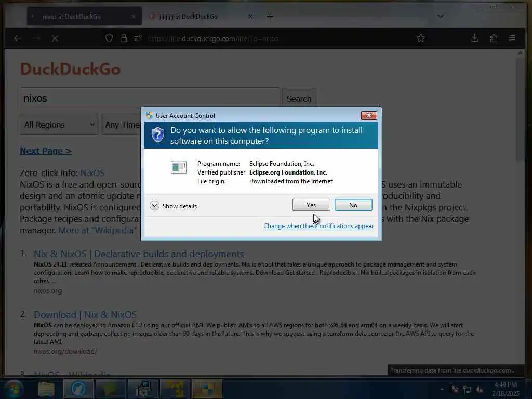Click the DuckDuckGo logo heading
The height and width of the screenshot is (399, 532).
click(70, 69)
